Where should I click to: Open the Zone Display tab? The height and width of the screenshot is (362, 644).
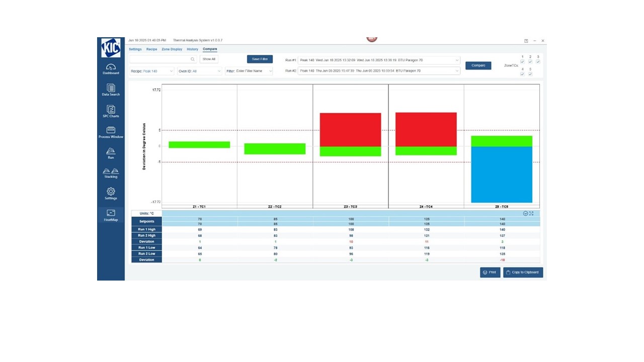click(x=172, y=49)
